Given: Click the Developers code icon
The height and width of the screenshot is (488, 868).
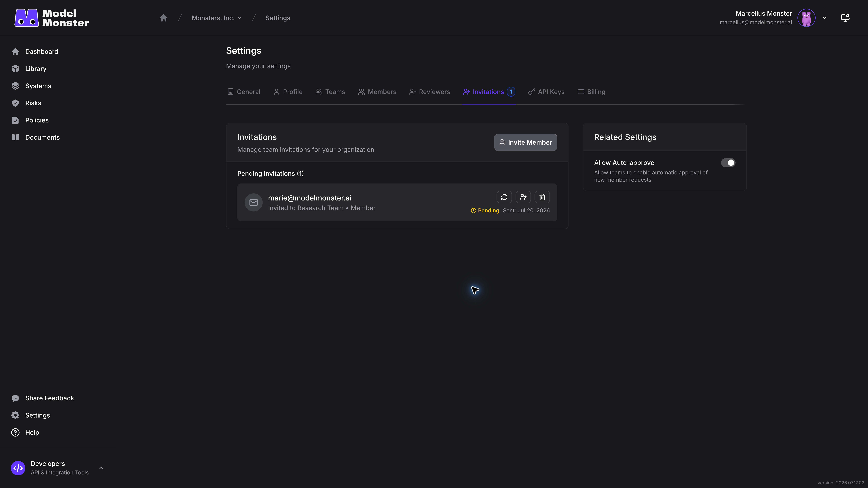Looking at the screenshot, I should click(x=18, y=468).
